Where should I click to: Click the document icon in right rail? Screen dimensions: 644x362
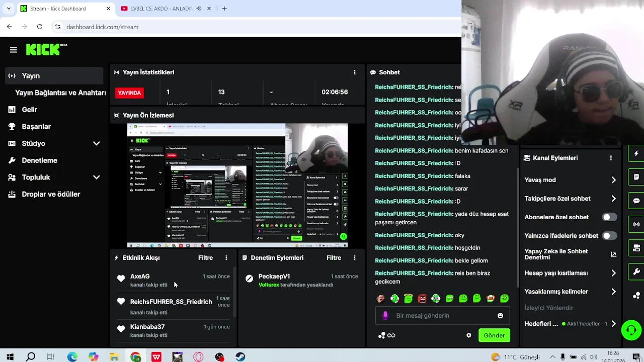(636, 177)
